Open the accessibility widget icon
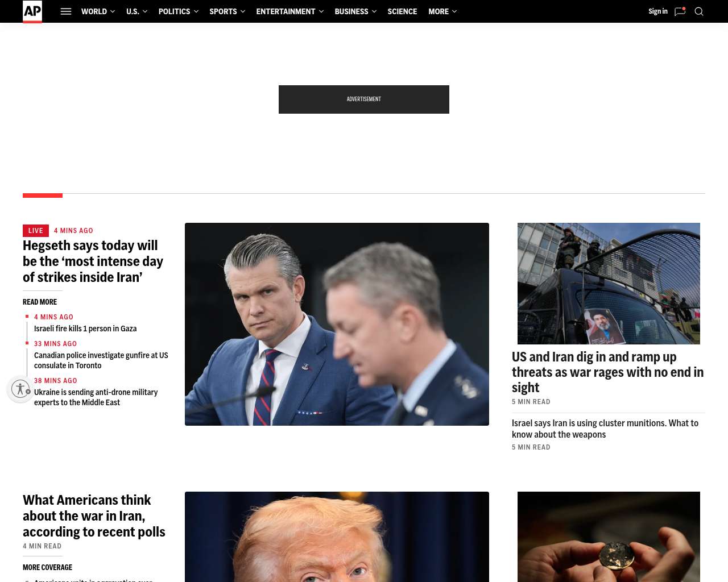Viewport: 728px width, 582px height. (20, 389)
